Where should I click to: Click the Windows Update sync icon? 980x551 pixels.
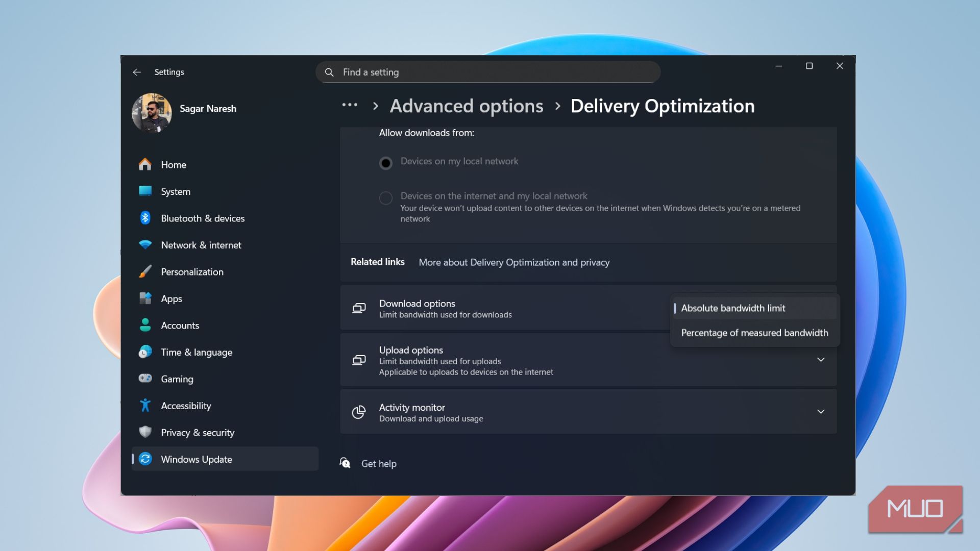(x=145, y=459)
